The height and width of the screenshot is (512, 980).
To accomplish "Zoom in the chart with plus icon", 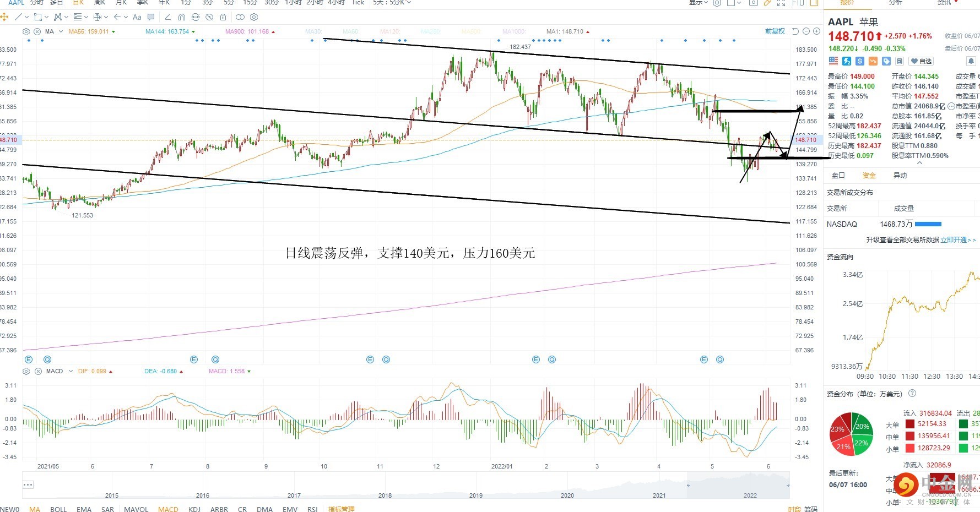I will (x=817, y=31).
